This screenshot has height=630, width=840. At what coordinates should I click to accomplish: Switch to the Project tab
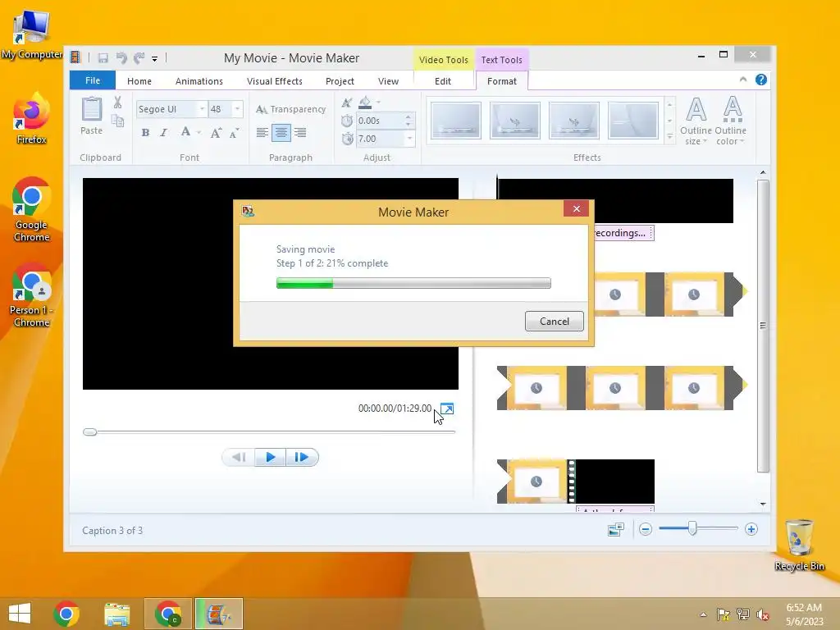pos(340,81)
